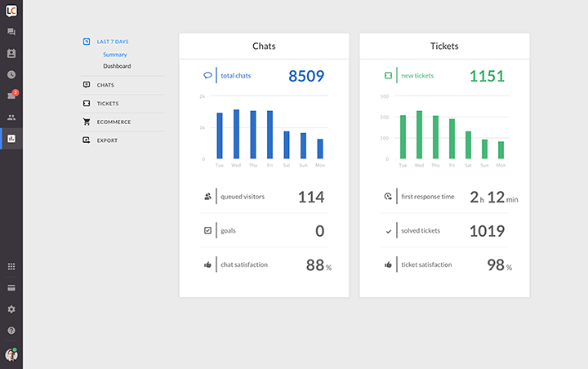
Task: Select the Wed bar in the Tickets chart
Action: tap(419, 135)
